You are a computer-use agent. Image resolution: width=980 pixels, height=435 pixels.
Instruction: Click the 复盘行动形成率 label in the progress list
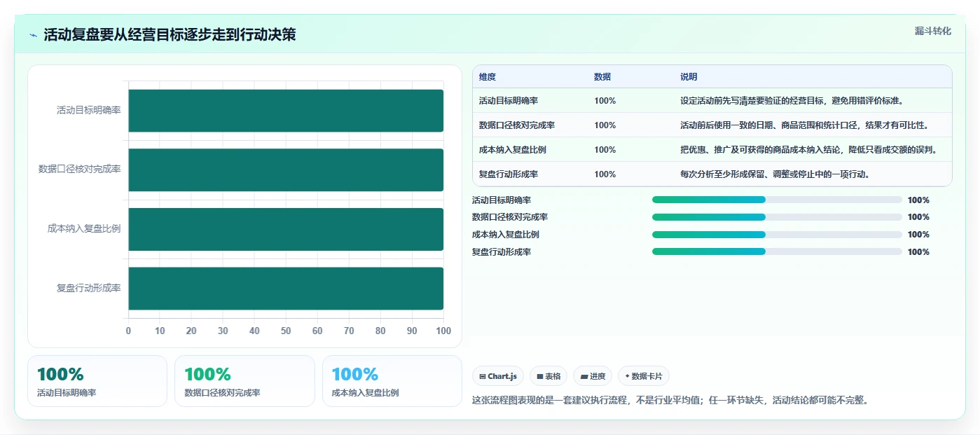pyautogui.click(x=502, y=252)
